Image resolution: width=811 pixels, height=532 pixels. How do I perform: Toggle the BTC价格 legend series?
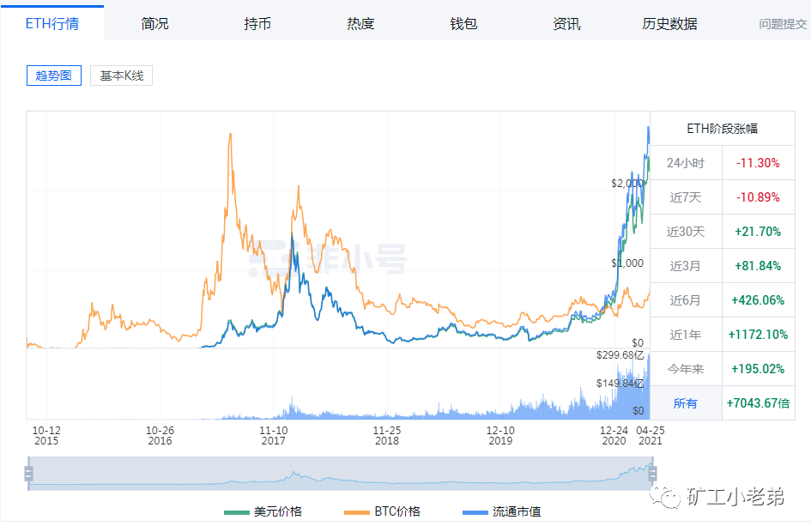pyautogui.click(x=394, y=511)
